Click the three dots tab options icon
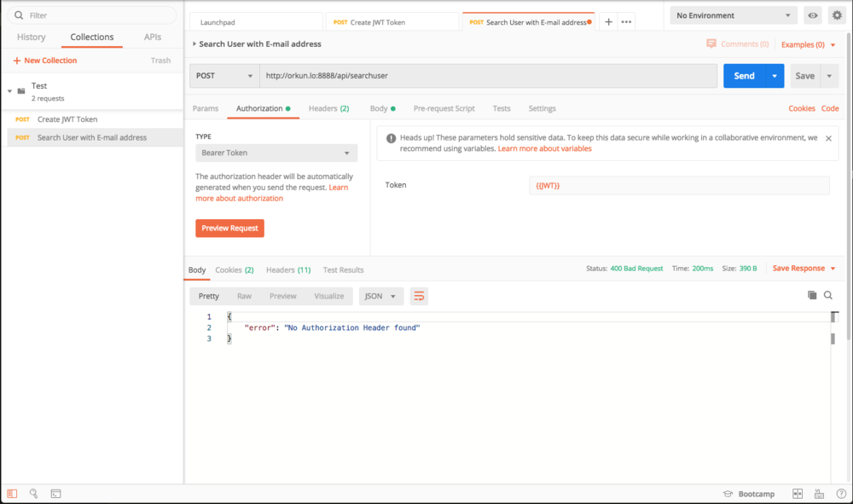Image resolution: width=853 pixels, height=504 pixels. 626,22
